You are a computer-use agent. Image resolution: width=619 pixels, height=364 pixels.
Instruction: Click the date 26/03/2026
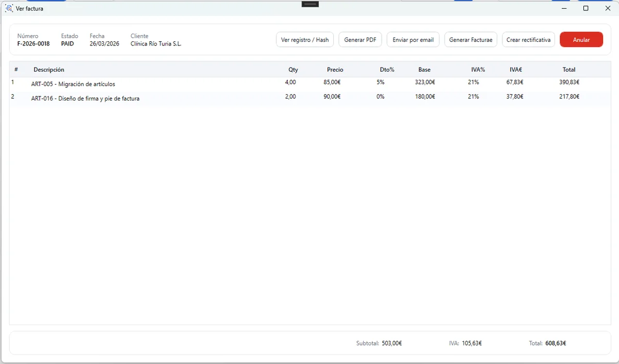[x=104, y=44]
